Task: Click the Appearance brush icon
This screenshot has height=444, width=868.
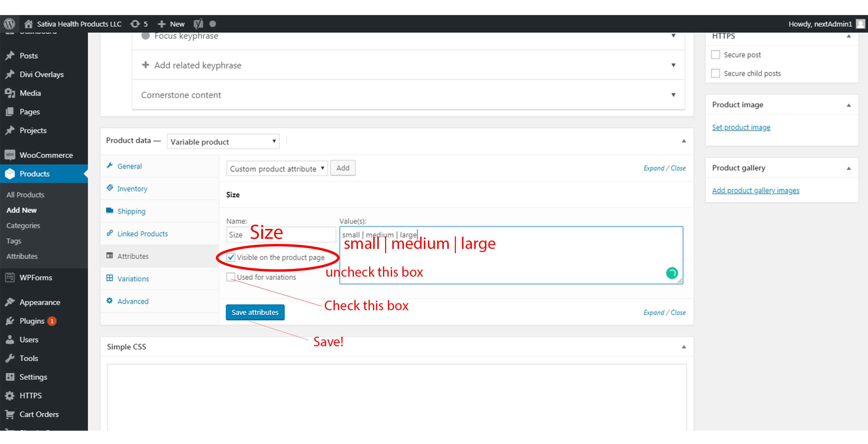Action: pyautogui.click(x=10, y=302)
